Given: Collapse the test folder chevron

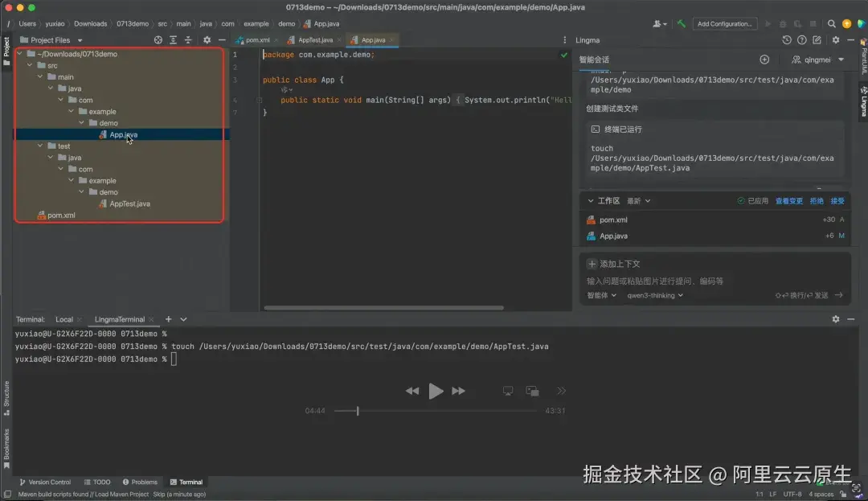Looking at the screenshot, I should pyautogui.click(x=40, y=146).
